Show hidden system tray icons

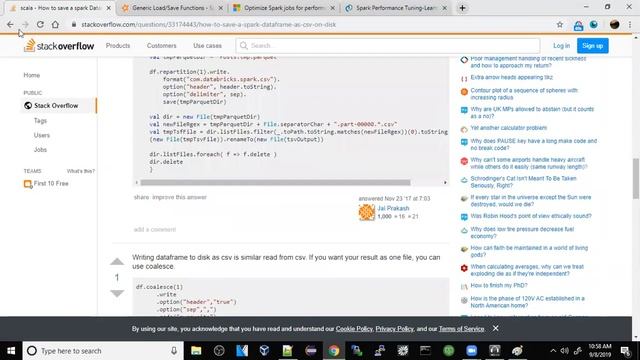point(553,351)
